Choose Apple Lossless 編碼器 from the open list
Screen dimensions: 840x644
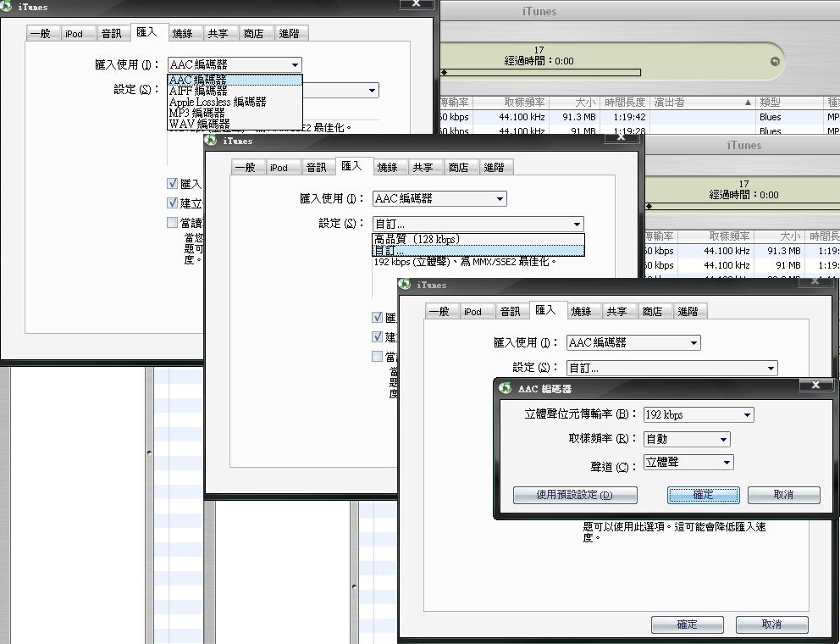[218, 102]
